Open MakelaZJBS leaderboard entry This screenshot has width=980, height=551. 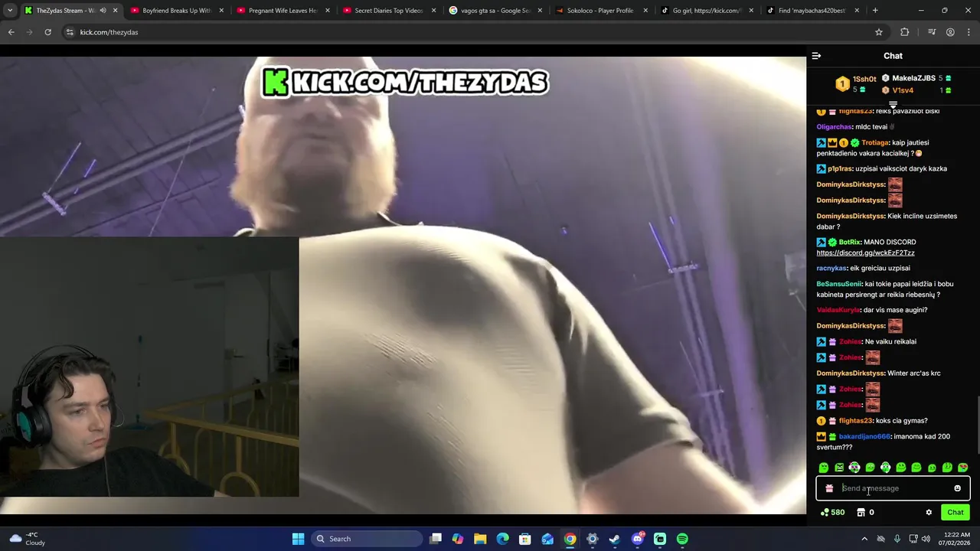click(x=916, y=78)
